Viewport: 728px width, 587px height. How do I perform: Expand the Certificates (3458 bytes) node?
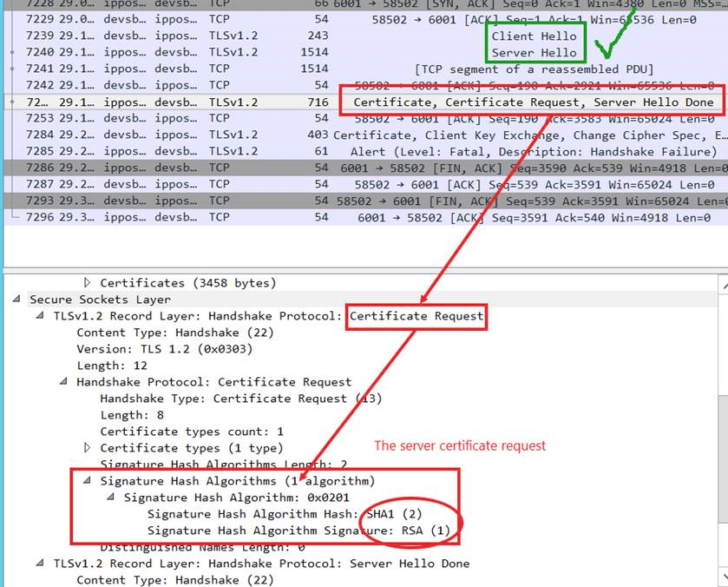(x=88, y=282)
